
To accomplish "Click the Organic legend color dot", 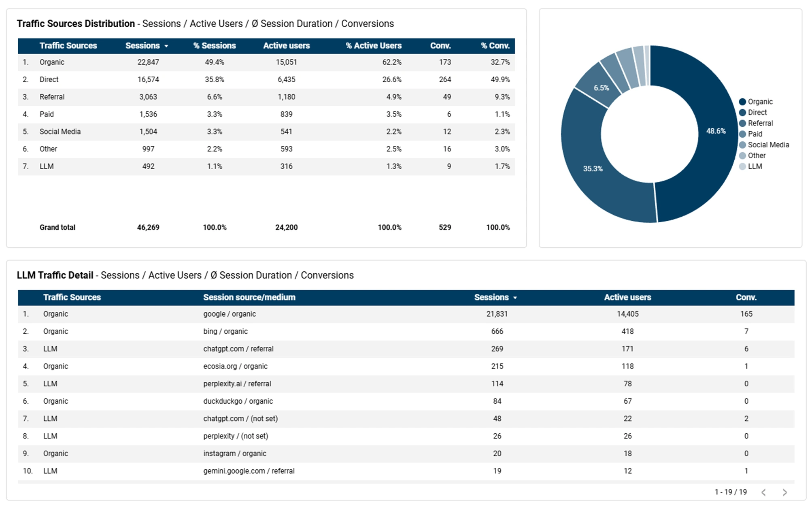I will pyautogui.click(x=742, y=102).
